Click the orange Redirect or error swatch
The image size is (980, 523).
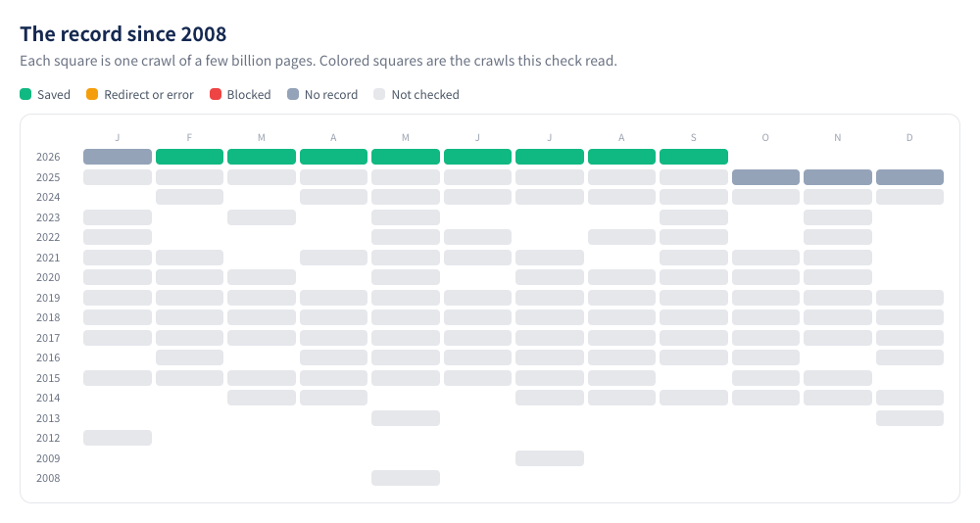92,94
